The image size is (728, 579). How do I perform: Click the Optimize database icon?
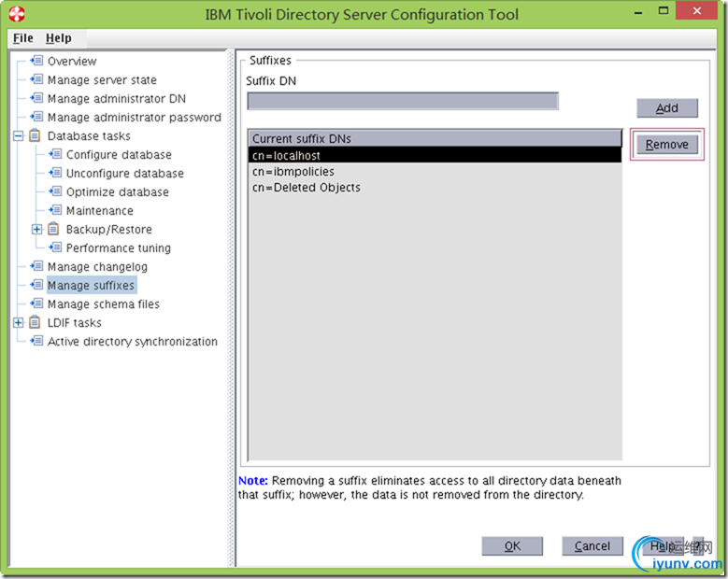coord(55,191)
